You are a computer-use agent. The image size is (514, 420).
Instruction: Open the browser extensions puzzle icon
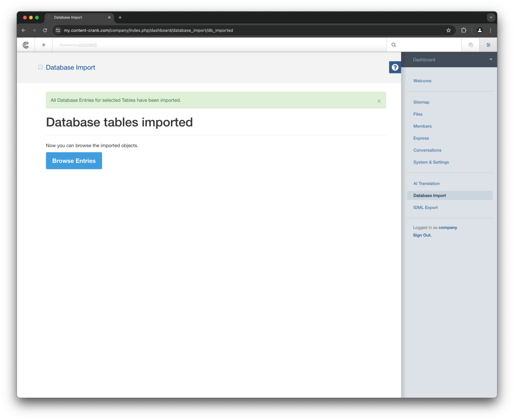(x=463, y=30)
